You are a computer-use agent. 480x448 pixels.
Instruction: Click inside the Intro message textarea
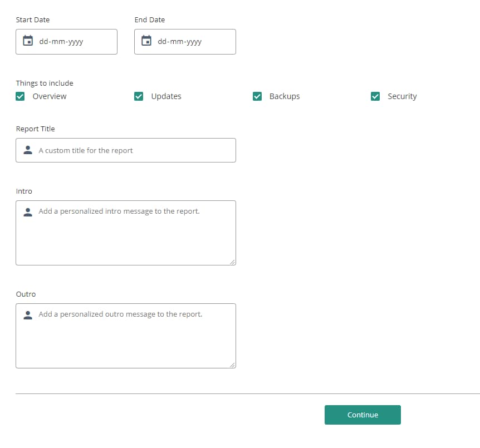[x=126, y=233]
